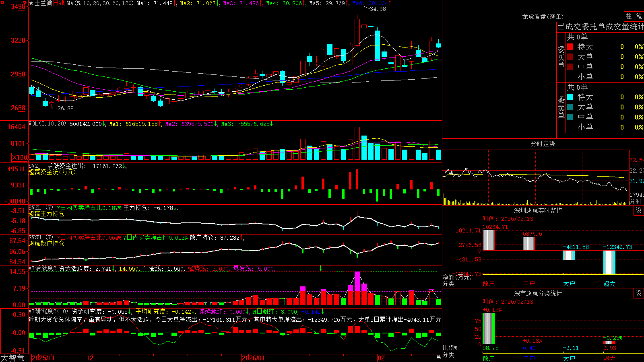Click the AI活跃度2 indicator title
The width and height of the screenshot is (644, 362).
(x=43, y=269)
